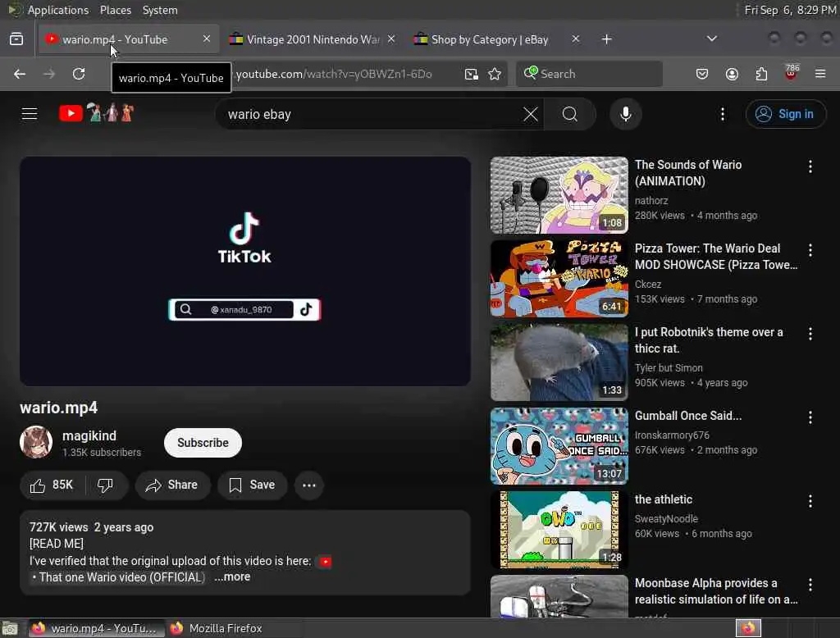
Task: Subscribe to magikind channel
Action: (203, 443)
